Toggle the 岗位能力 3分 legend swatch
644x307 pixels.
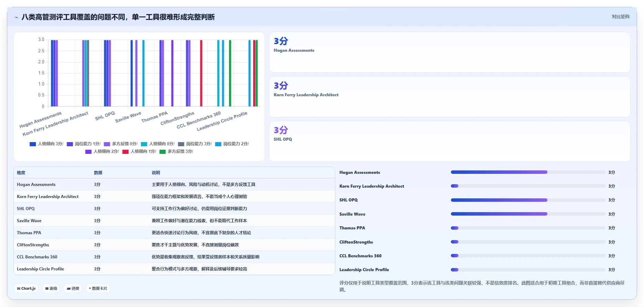click(181, 144)
